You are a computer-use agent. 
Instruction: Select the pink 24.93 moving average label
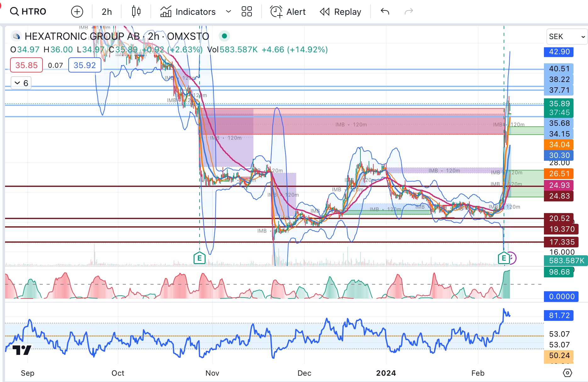pyautogui.click(x=559, y=185)
